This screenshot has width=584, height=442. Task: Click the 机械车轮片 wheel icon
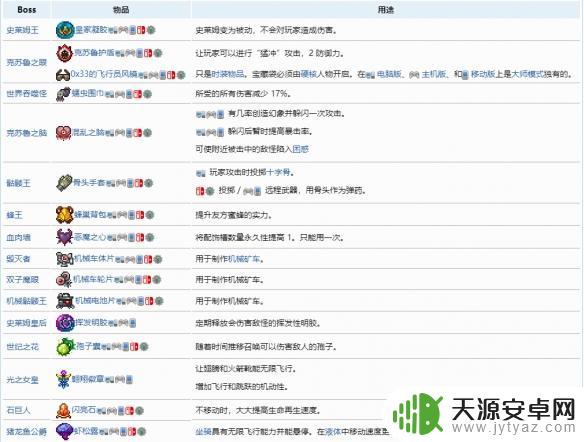[64, 280]
